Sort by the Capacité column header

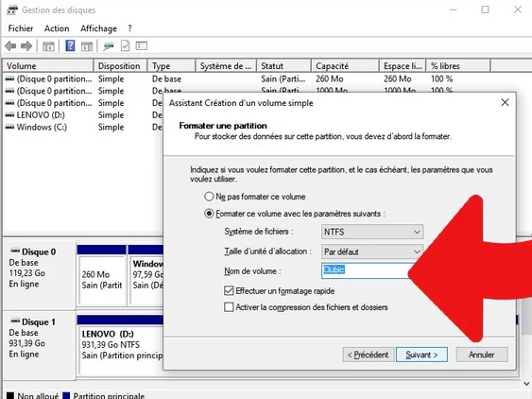tap(345, 65)
